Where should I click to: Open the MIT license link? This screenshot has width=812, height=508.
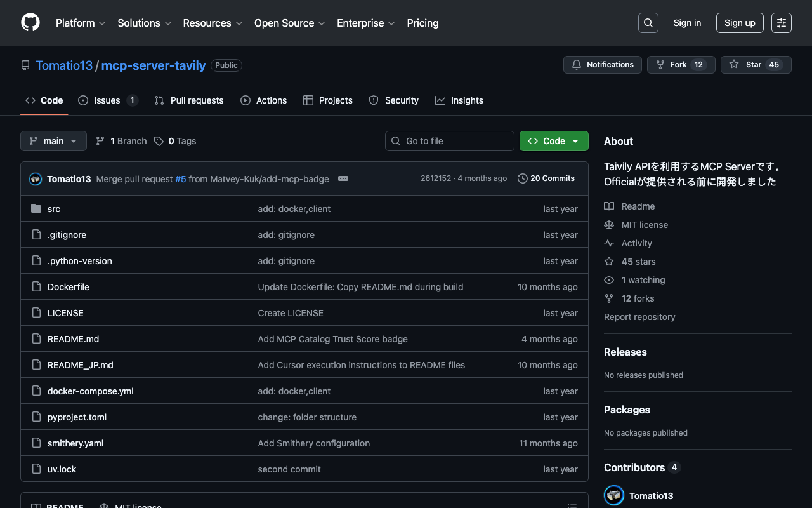pos(645,225)
